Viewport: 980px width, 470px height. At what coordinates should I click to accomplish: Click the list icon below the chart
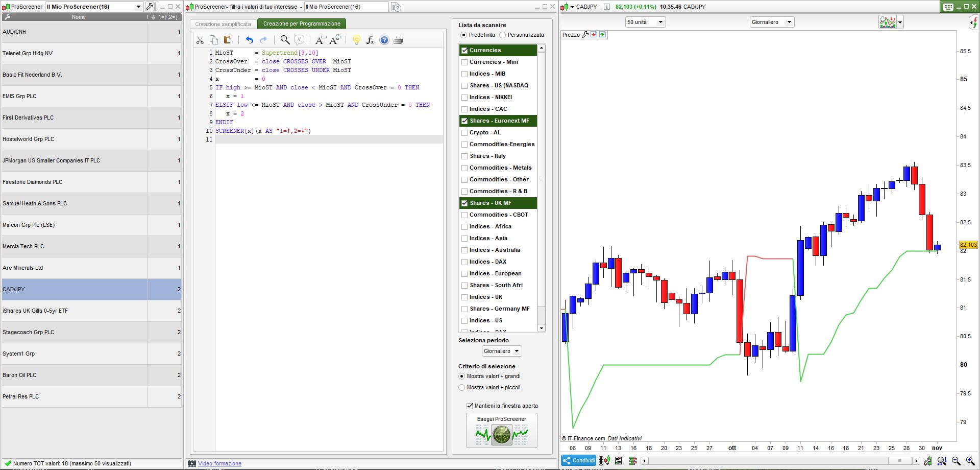click(x=618, y=461)
